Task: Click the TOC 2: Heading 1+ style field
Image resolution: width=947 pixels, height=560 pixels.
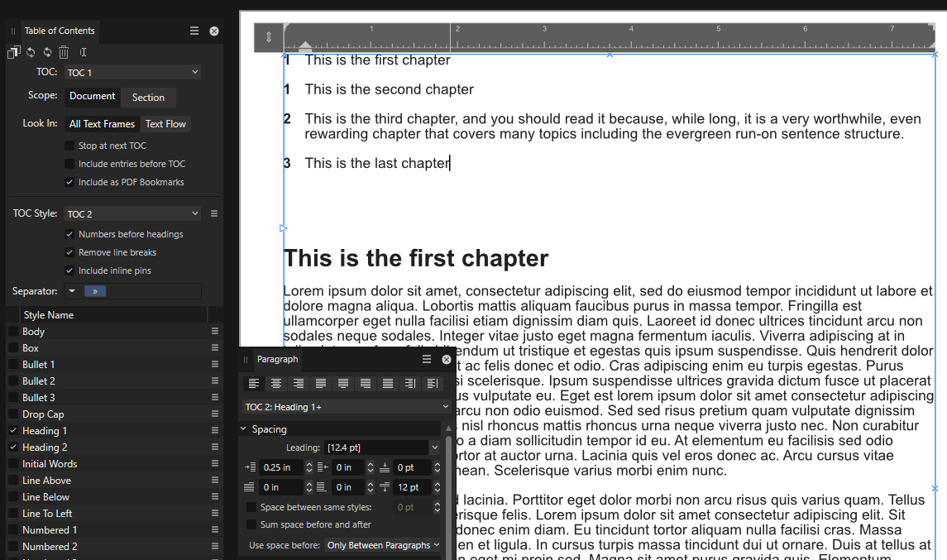Action: click(347, 406)
